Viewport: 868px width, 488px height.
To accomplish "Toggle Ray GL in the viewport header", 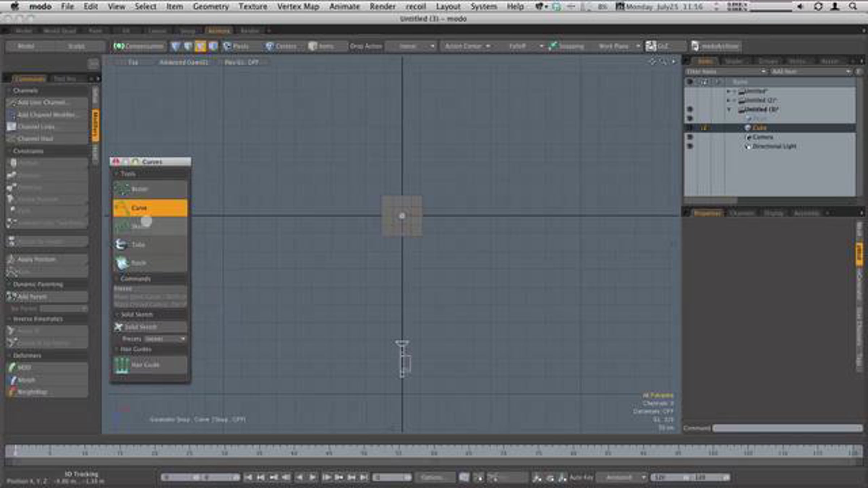I will click(x=242, y=63).
